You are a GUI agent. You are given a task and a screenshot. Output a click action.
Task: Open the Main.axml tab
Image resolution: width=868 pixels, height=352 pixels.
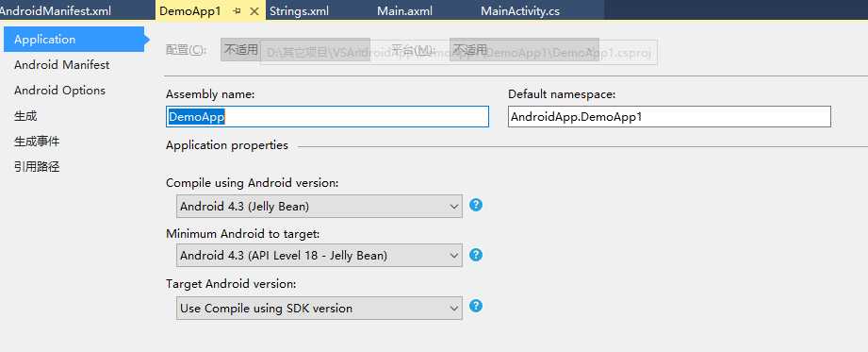[404, 11]
